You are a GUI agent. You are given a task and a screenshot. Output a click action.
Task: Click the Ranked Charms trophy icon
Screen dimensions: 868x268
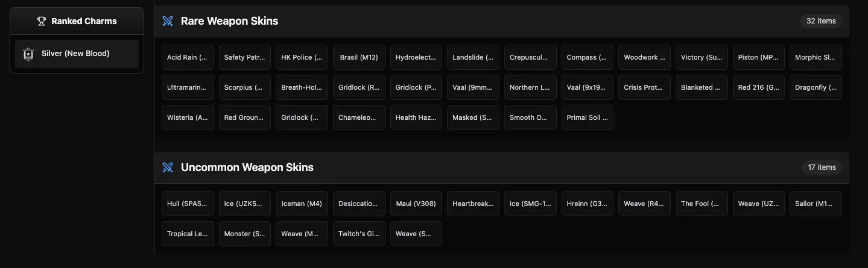click(x=42, y=21)
